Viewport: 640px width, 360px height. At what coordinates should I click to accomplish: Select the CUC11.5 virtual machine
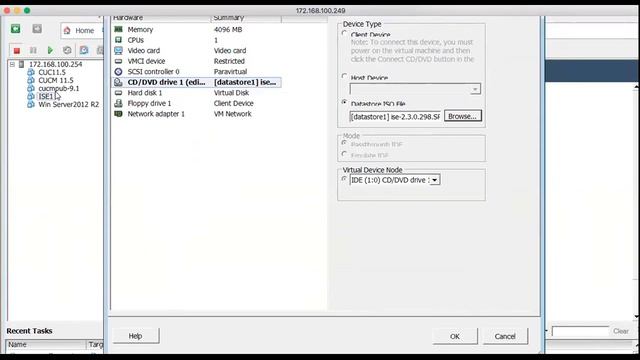click(52, 72)
